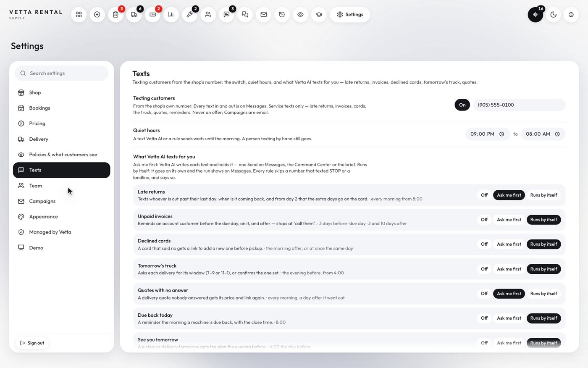Viewport: 588px width, 368px height.
Task: Click the Sign out button
Action: 32,343
